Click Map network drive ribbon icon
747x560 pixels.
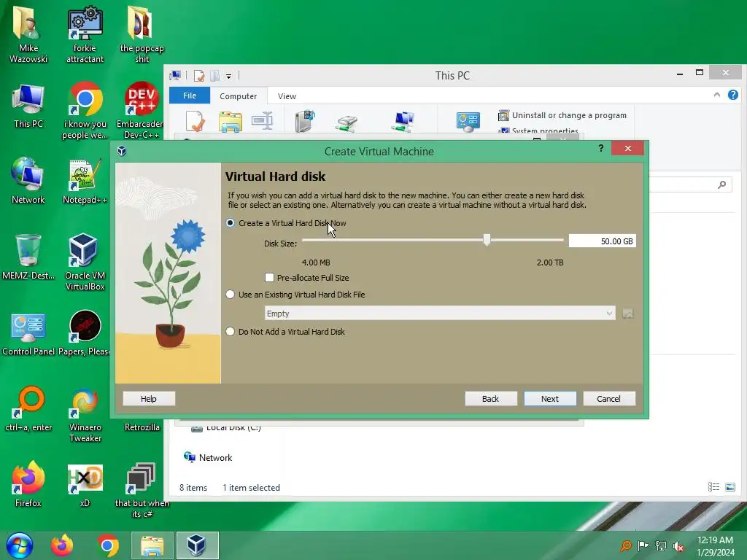347,122
